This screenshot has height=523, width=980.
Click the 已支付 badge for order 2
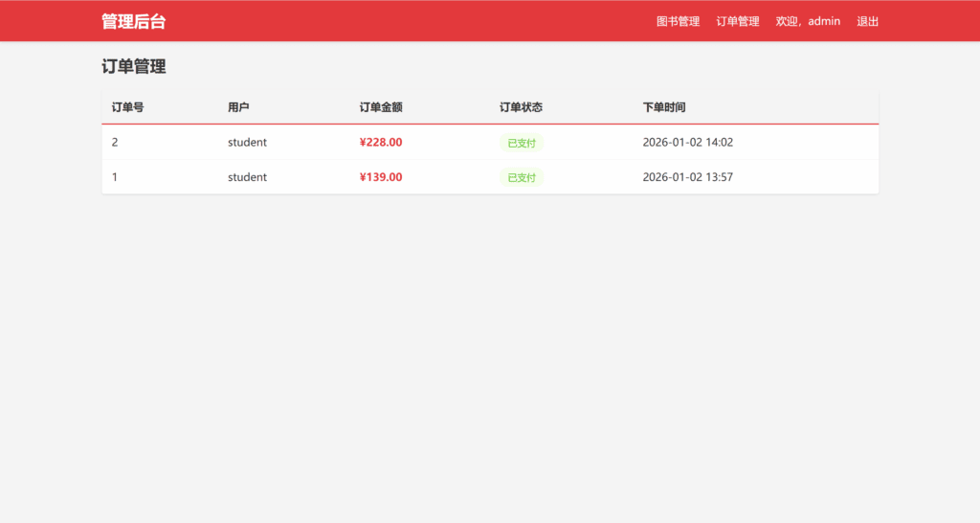pyautogui.click(x=521, y=143)
